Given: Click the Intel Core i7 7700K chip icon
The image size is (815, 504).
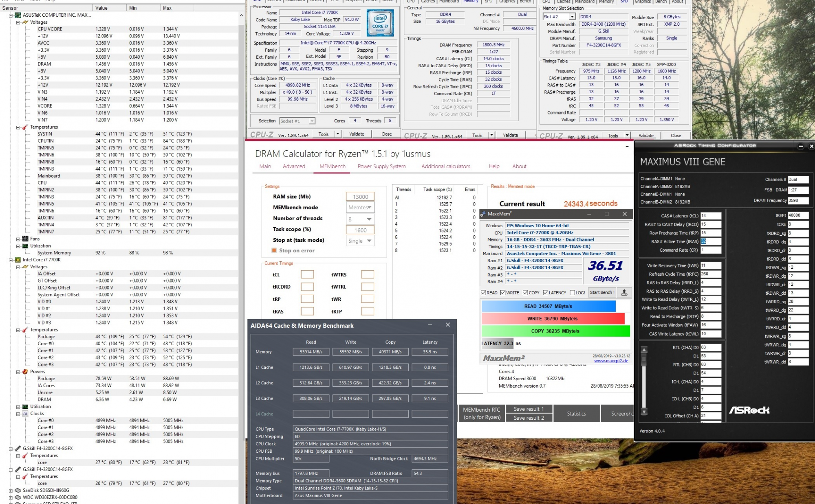Looking at the screenshot, I should coord(18,260).
